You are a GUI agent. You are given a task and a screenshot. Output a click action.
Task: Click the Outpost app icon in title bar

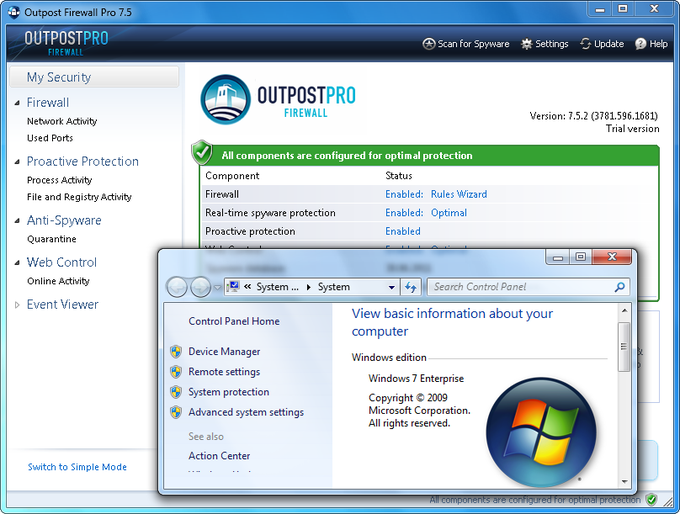[x=14, y=12]
